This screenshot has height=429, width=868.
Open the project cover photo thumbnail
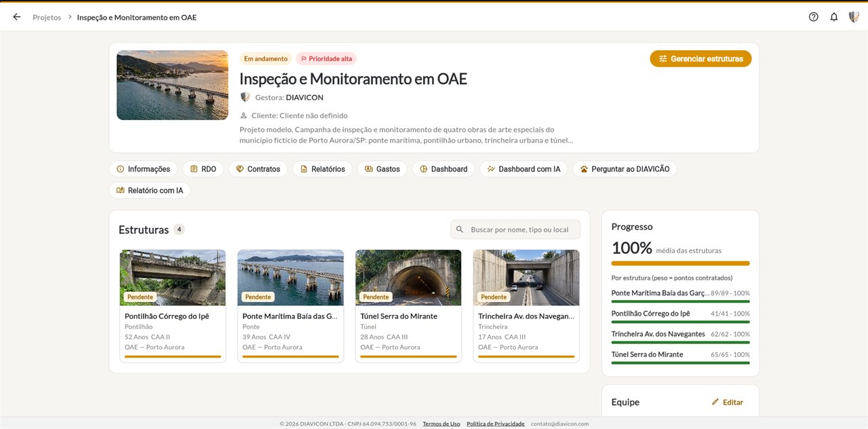172,86
